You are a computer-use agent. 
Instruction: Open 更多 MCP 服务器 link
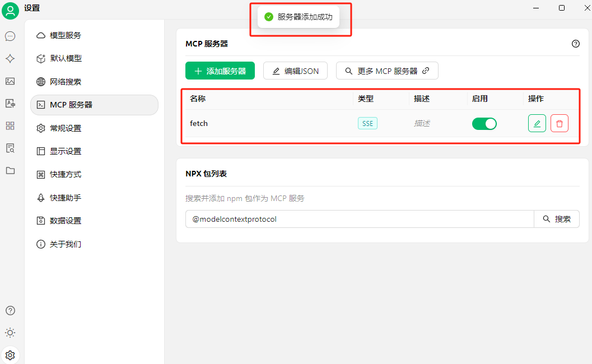click(387, 71)
